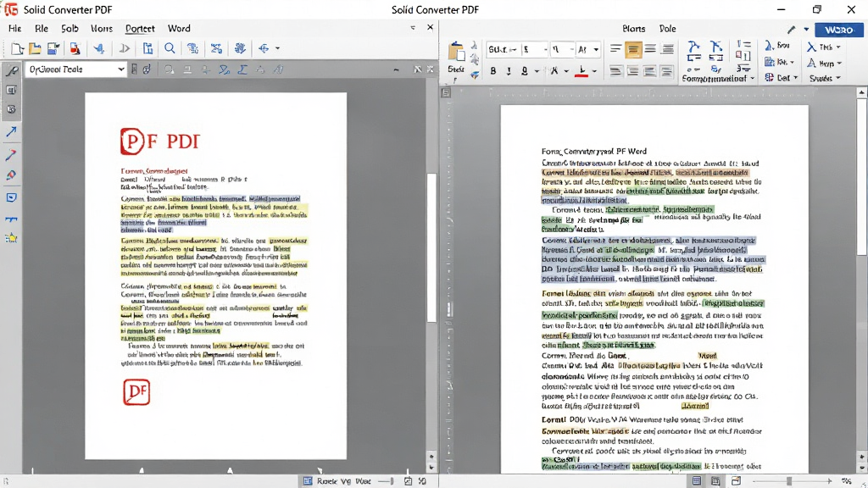Image resolution: width=868 pixels, height=488 pixels.
Task: Close the left document pane with X
Action: pyautogui.click(x=430, y=27)
